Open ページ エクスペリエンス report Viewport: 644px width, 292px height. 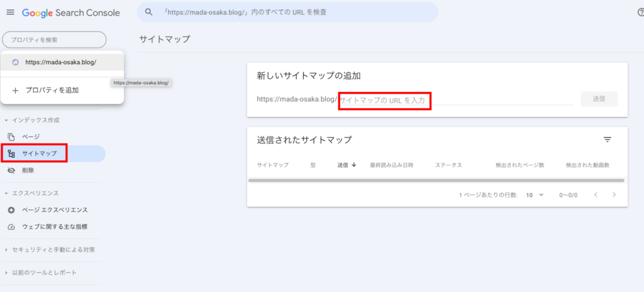(53, 210)
